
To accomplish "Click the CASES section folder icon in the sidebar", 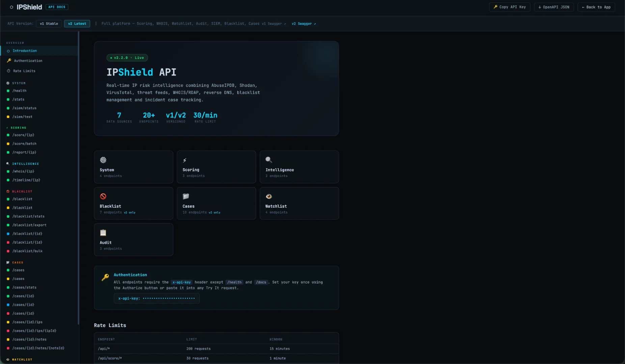I will (x=8, y=262).
